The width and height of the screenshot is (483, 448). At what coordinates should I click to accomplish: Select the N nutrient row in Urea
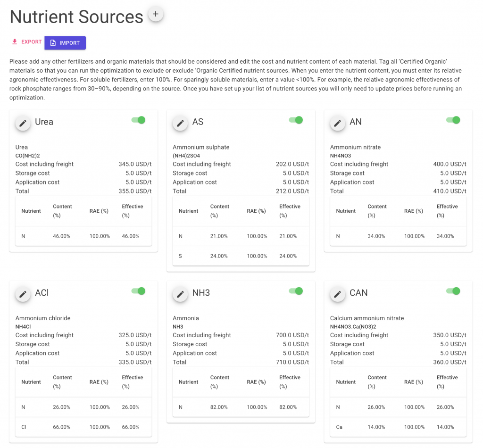tap(83, 236)
